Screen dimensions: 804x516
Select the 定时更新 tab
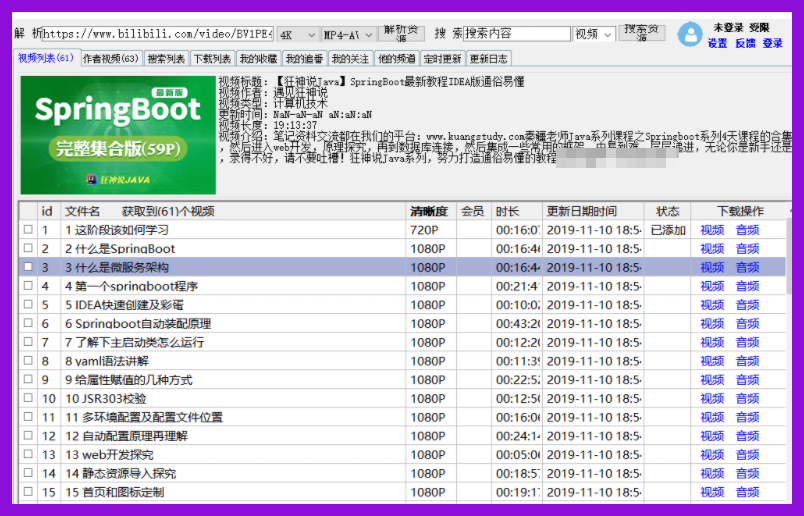[443, 58]
